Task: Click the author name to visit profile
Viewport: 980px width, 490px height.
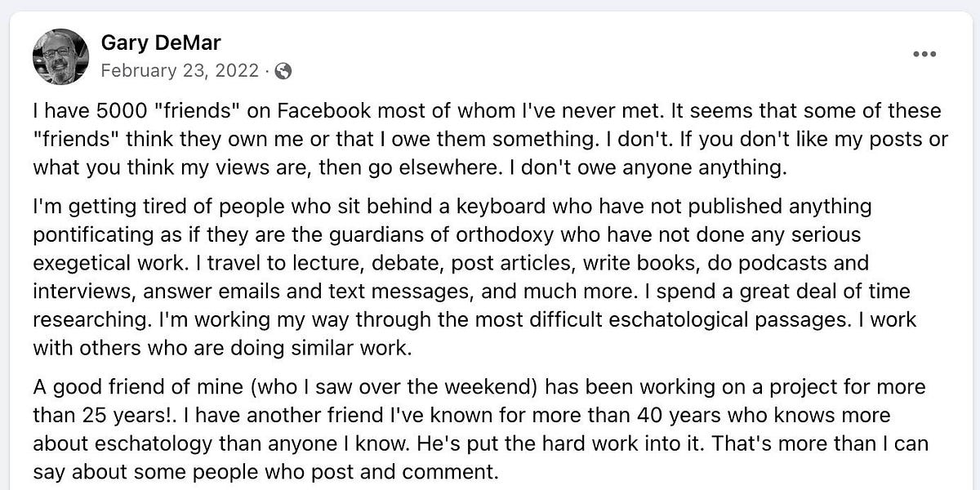Action: coord(160,42)
